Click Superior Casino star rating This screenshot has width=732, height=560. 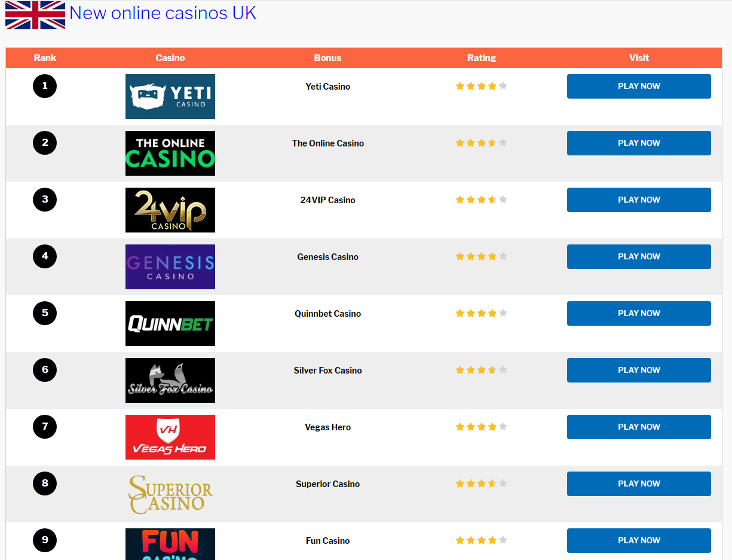[x=482, y=484]
